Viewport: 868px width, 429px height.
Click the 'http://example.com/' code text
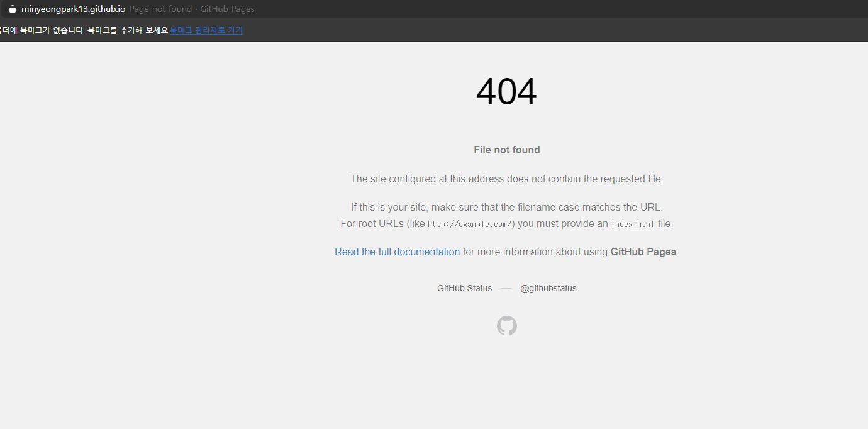pyautogui.click(x=470, y=224)
